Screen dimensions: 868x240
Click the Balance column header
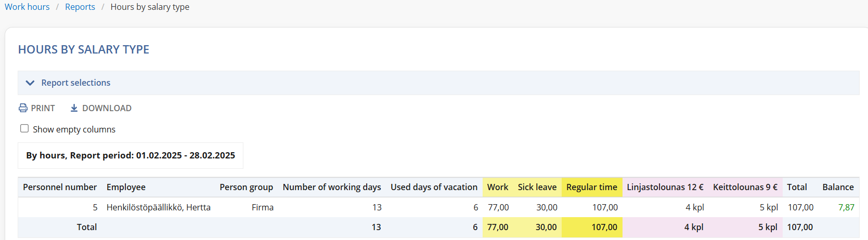[838, 187]
